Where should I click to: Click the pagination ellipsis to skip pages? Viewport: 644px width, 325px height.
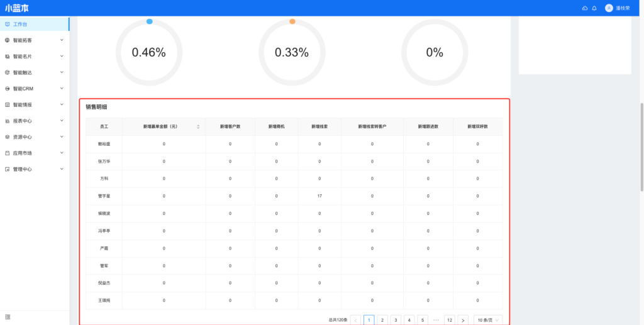point(436,320)
